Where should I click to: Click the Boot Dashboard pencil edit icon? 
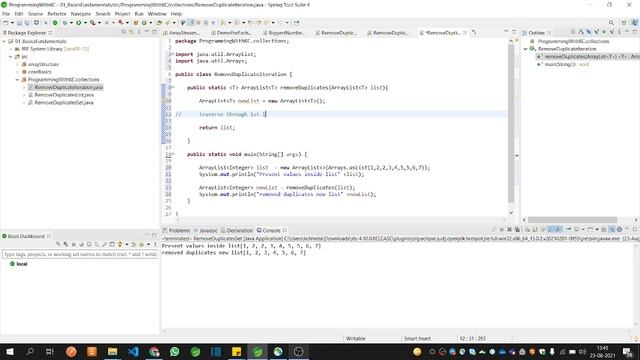pyautogui.click(x=104, y=244)
